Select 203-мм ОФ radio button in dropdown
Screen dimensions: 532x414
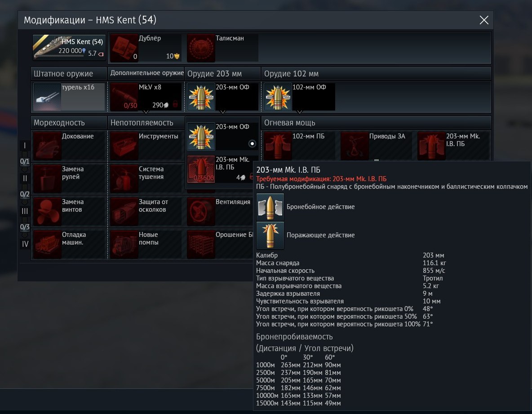click(x=252, y=143)
